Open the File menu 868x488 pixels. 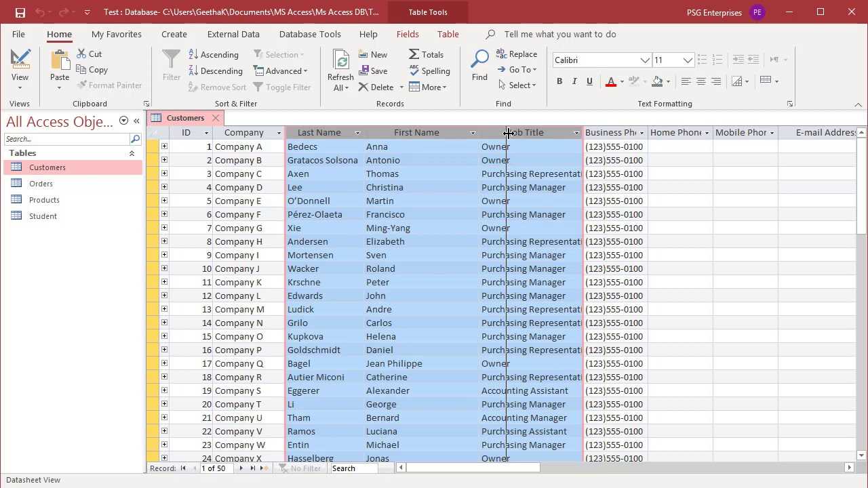point(18,34)
